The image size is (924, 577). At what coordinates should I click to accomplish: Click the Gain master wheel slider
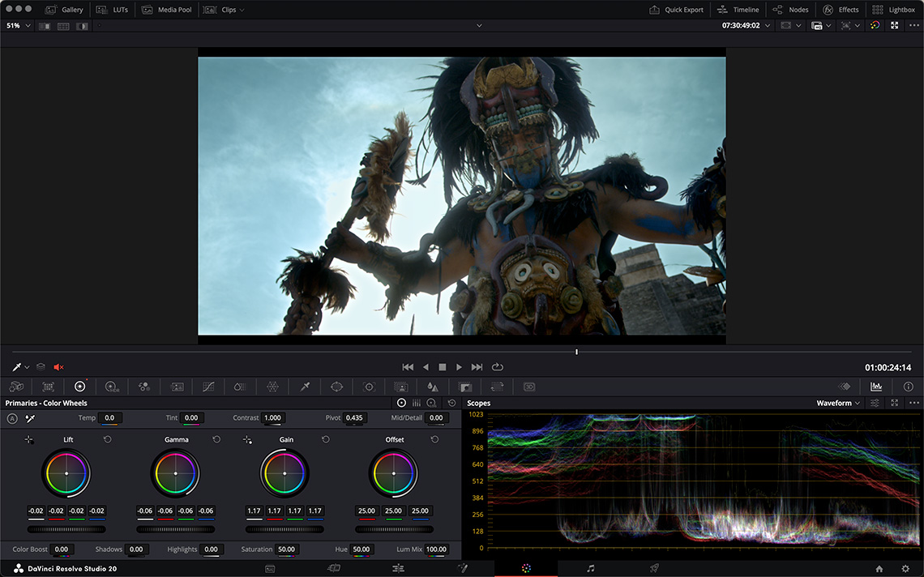pyautogui.click(x=284, y=529)
